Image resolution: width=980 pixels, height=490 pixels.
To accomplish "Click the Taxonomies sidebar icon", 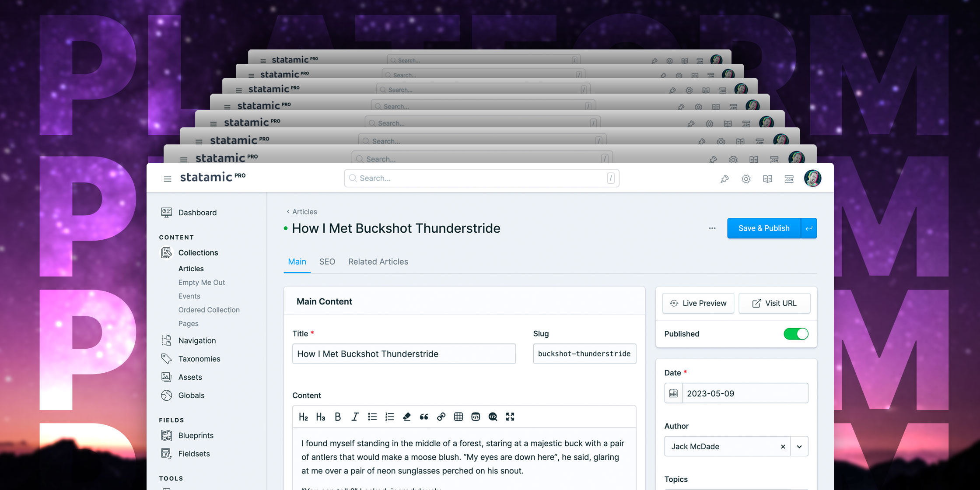I will tap(166, 359).
